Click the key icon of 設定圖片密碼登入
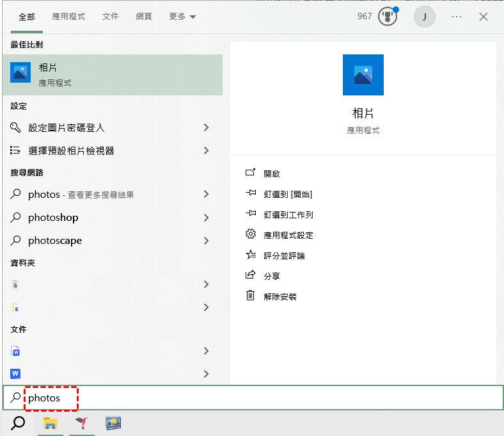The image size is (504, 436). 15,127
